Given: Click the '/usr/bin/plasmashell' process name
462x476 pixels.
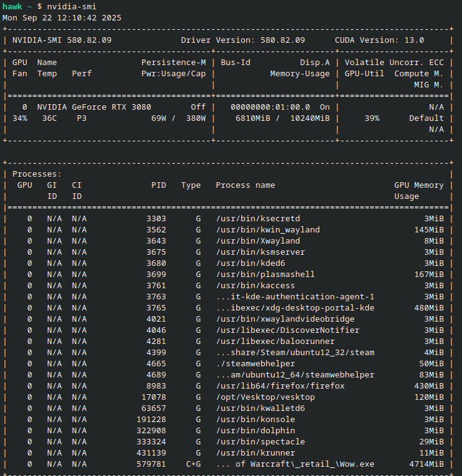Looking at the screenshot, I should click(265, 275).
